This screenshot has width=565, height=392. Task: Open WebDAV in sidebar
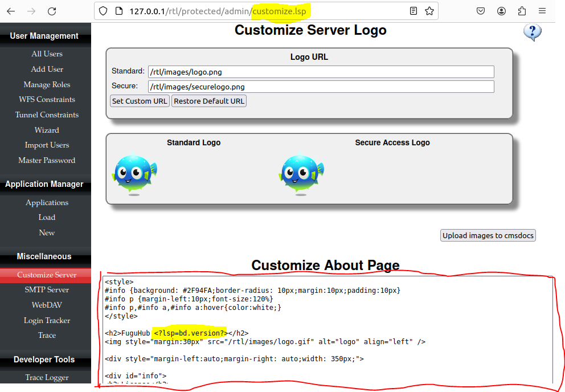coord(47,305)
